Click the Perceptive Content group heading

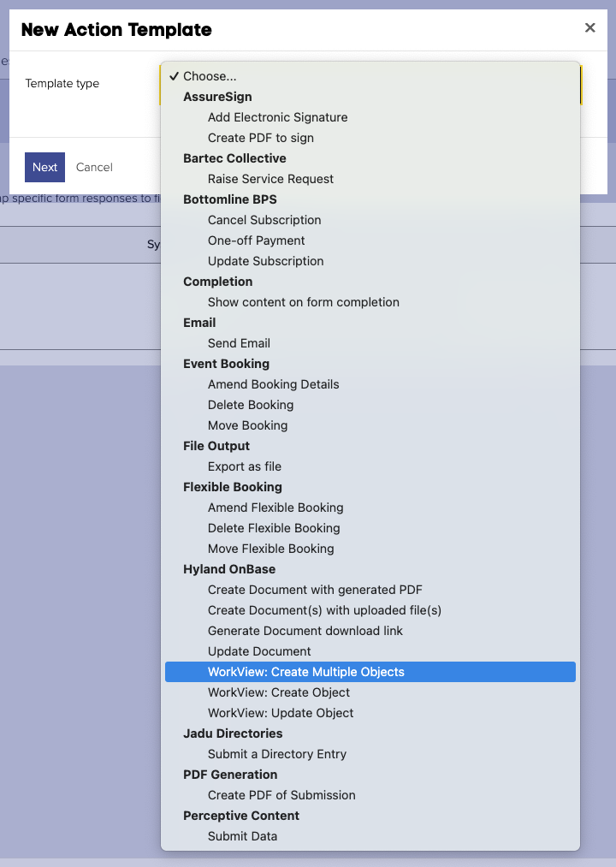coord(241,816)
